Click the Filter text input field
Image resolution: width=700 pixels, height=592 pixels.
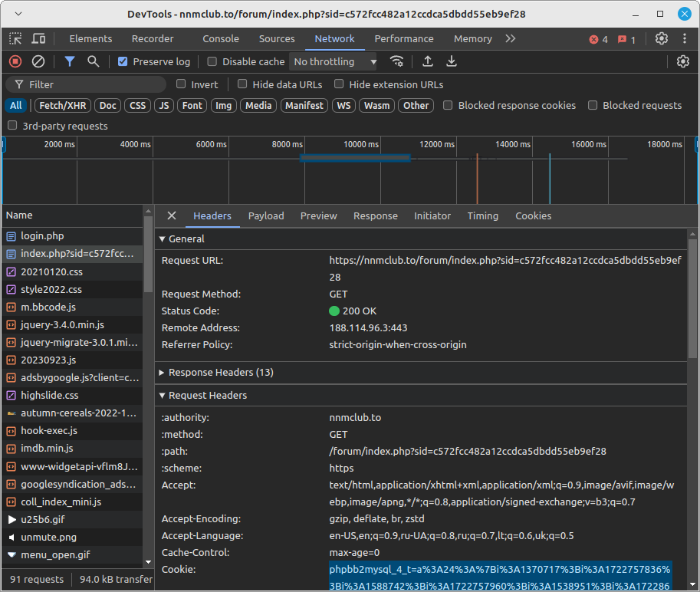coord(92,84)
